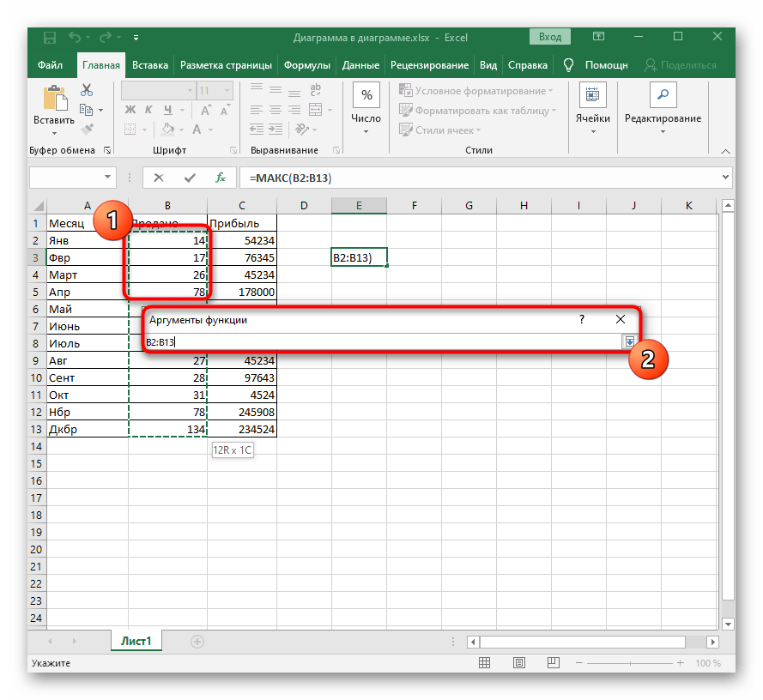Click the Format Painter brush icon
Image resolution: width=763 pixels, height=700 pixels.
(x=86, y=129)
